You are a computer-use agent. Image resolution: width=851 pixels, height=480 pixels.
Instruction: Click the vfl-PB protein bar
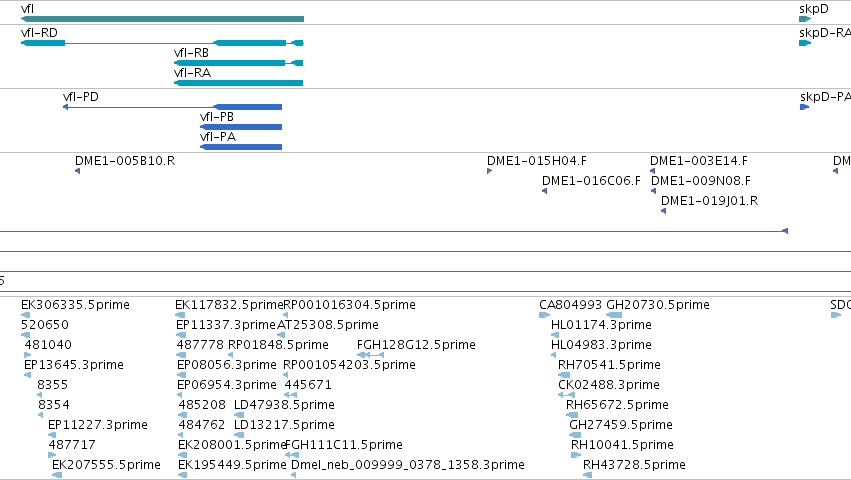(241, 127)
